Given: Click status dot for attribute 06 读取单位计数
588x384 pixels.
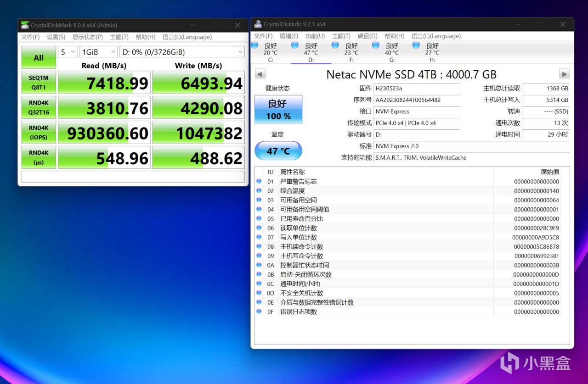Looking at the screenshot, I should tap(259, 228).
